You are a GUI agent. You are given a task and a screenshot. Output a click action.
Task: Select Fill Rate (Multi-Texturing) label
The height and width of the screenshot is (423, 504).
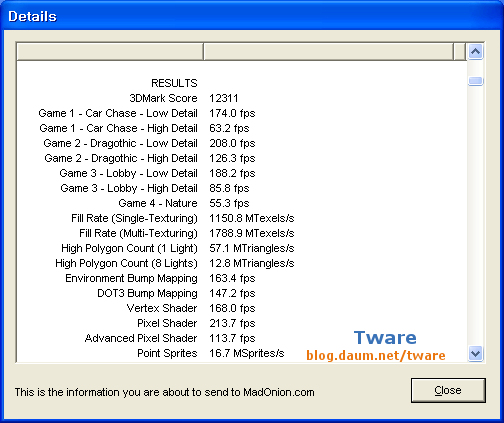click(x=138, y=233)
